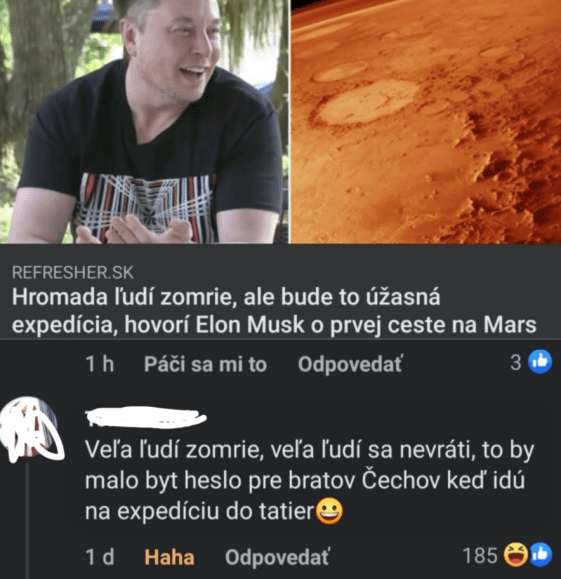561x579 pixels.
Task: Open the Mars surface photo
Action: 426,121
